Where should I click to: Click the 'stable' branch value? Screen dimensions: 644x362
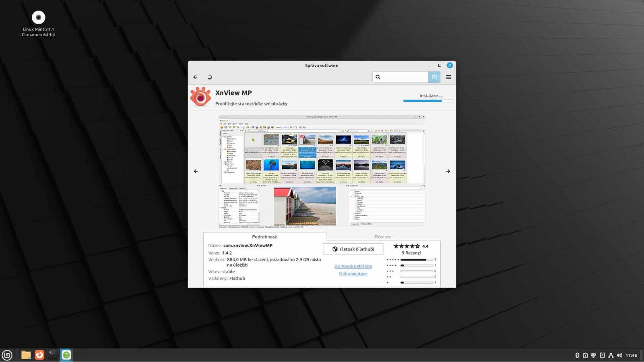pos(229,272)
